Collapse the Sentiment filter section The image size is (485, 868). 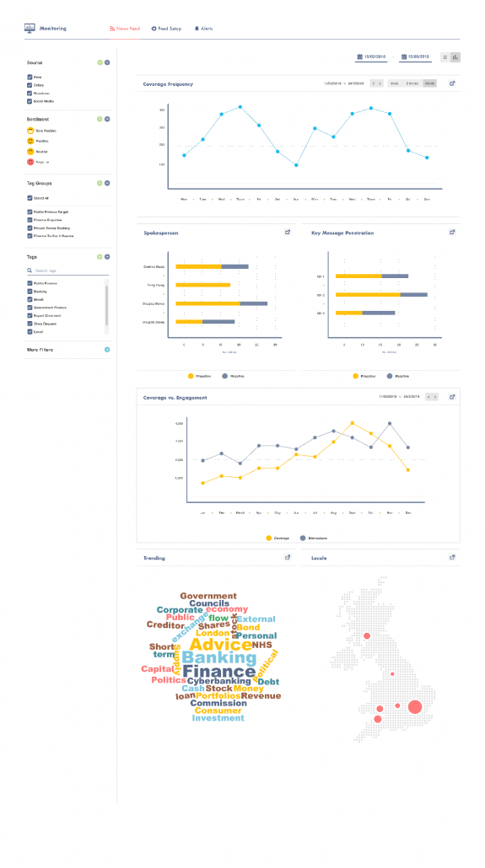pyautogui.click(x=107, y=119)
